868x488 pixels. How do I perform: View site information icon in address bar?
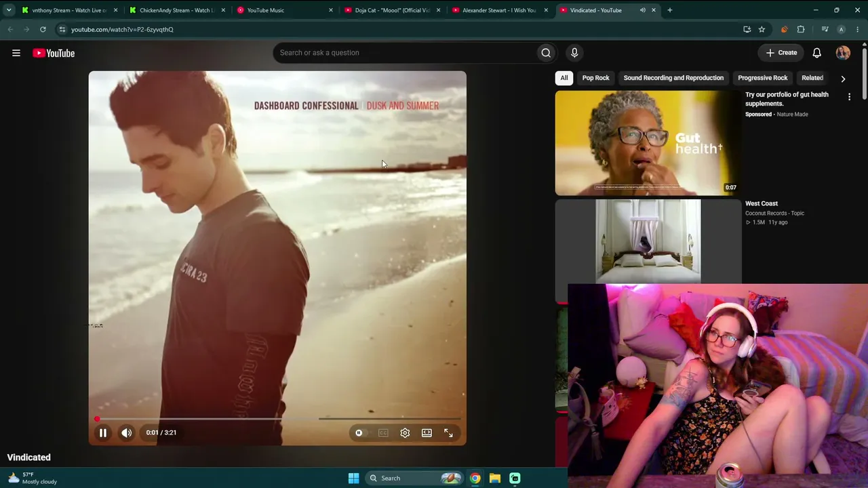coord(62,29)
